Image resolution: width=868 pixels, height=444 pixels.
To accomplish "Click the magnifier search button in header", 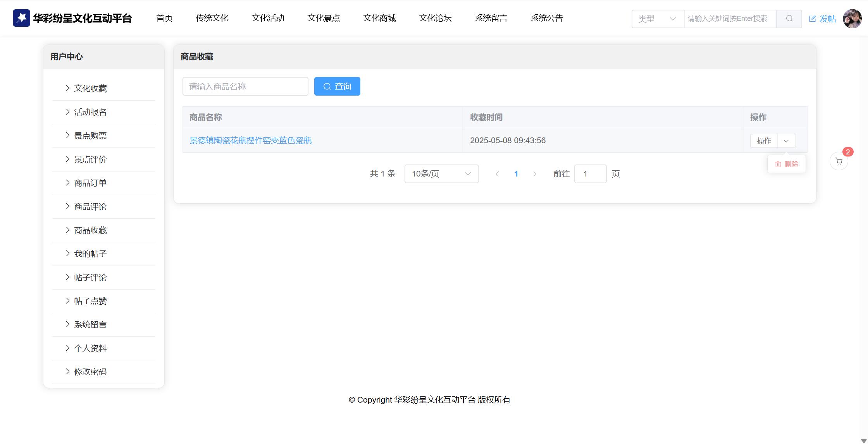I will pyautogui.click(x=789, y=19).
